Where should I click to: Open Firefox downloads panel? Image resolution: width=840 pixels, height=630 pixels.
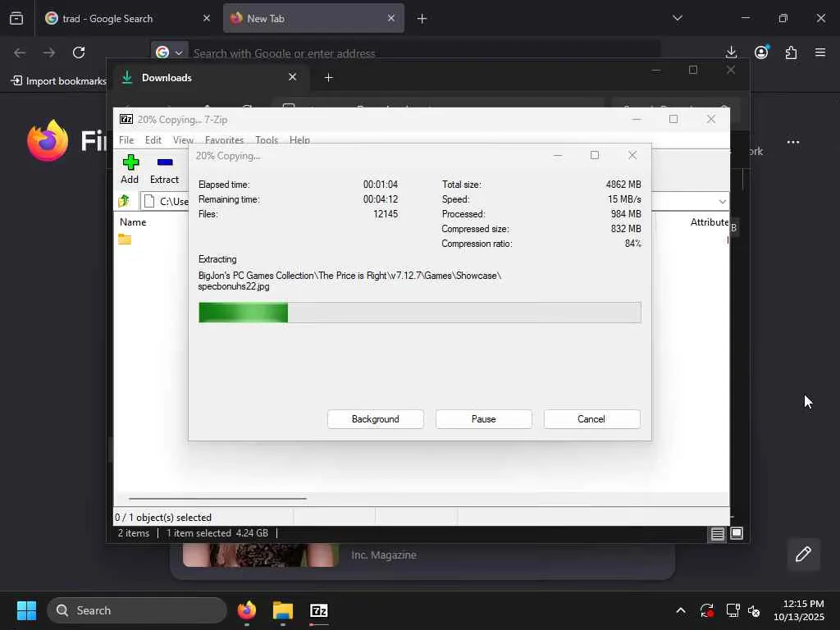731,52
